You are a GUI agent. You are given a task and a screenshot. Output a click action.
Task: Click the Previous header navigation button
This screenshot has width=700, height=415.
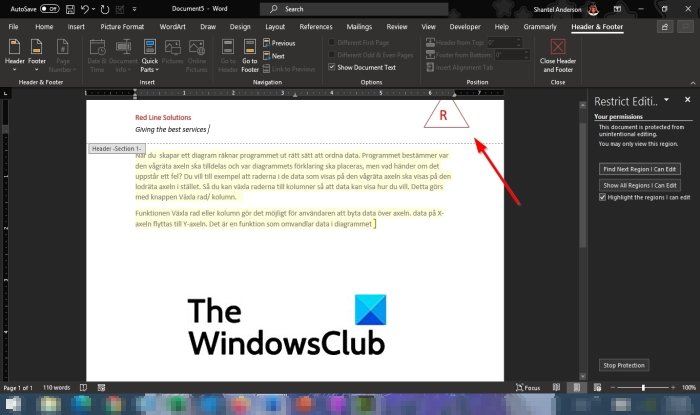click(x=279, y=43)
